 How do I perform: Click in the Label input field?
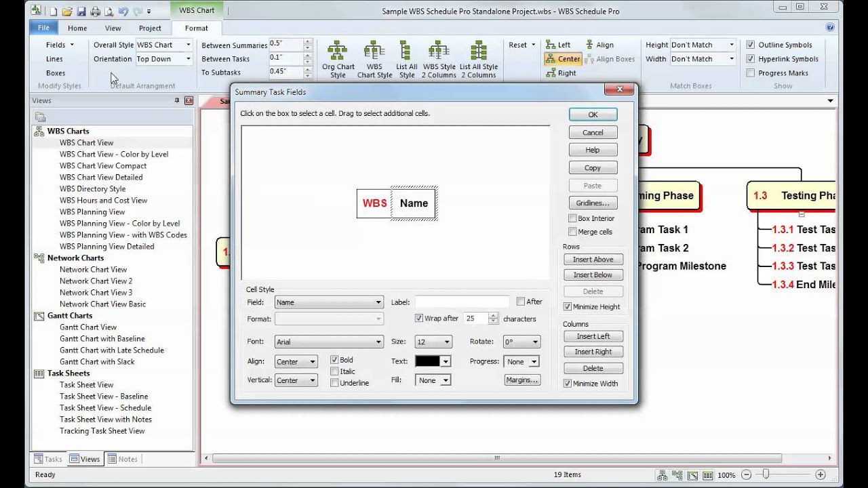[462, 302]
